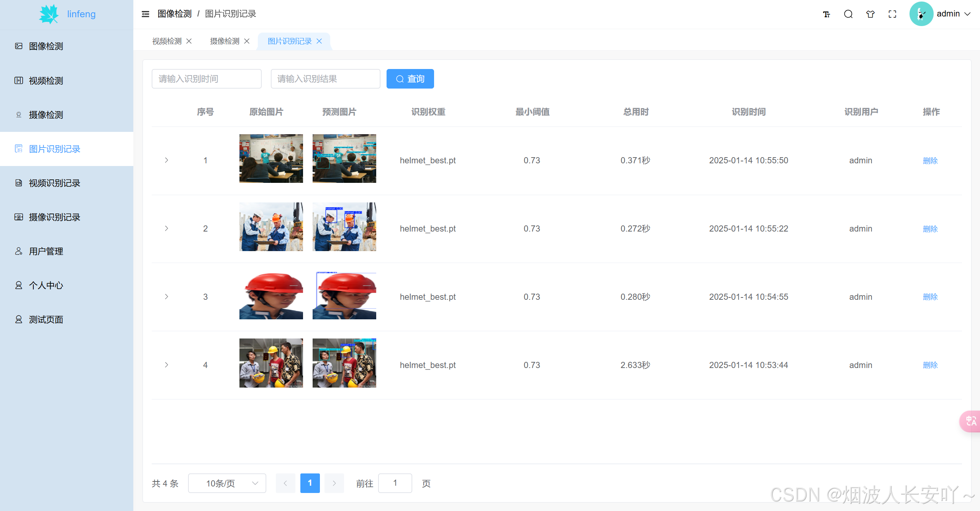This screenshot has width=980, height=511.
Task: Close the 视频检测 tab
Action: click(189, 41)
